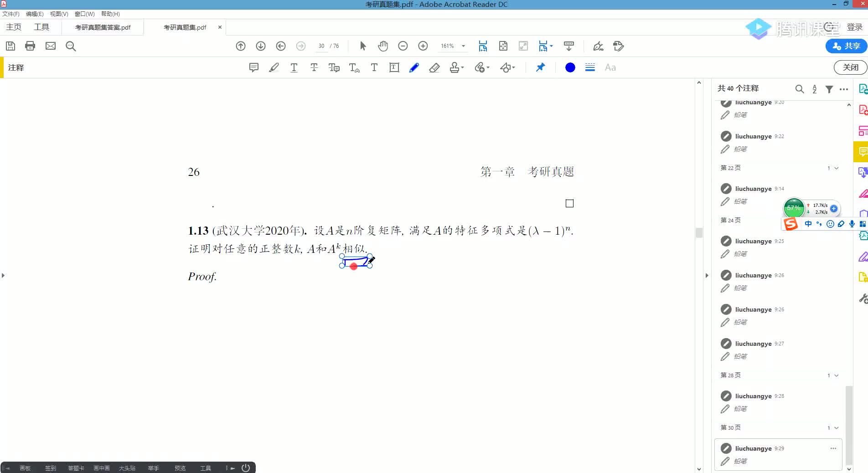Viewport: 868px width, 473px height.
Task: Zoom out with the minus icon
Action: point(403,46)
